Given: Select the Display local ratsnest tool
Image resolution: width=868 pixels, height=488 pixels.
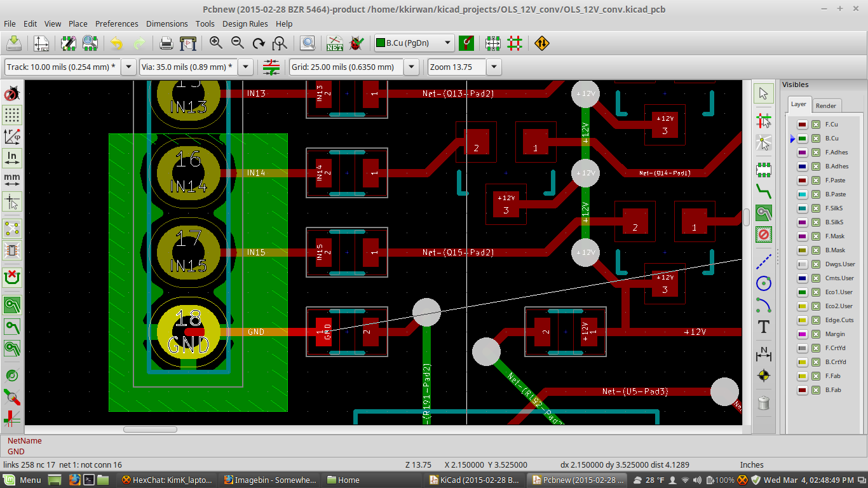Looking at the screenshot, I should pyautogui.click(x=764, y=142).
